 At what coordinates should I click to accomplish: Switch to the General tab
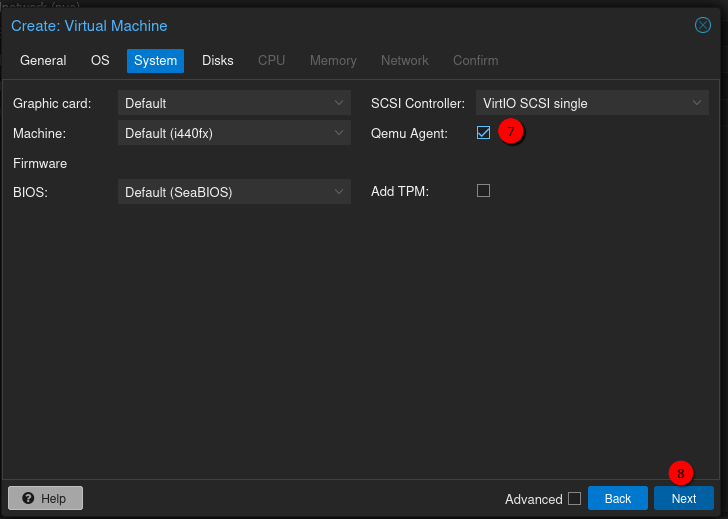[x=43, y=61]
